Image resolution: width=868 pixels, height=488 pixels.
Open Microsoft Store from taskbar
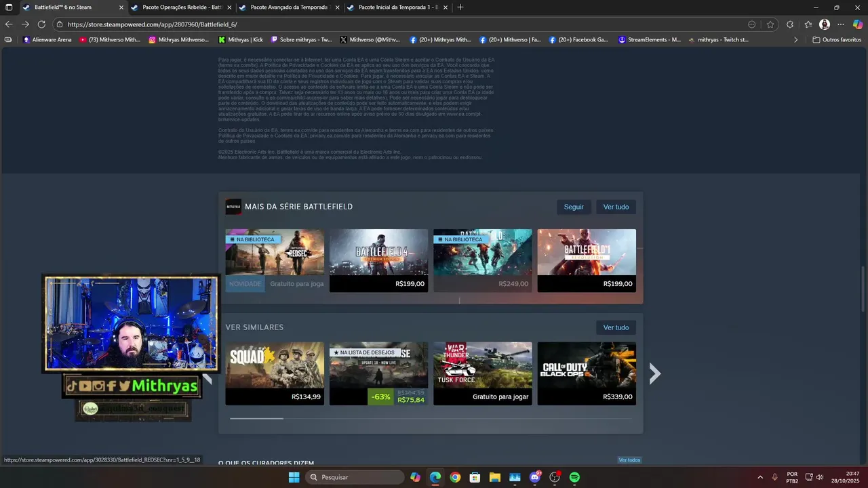coord(475,477)
